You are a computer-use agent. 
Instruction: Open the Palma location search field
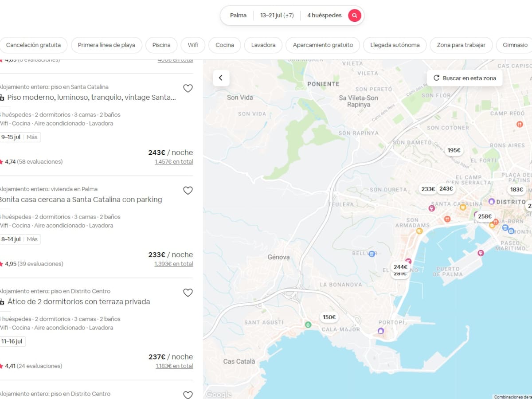coord(238,16)
